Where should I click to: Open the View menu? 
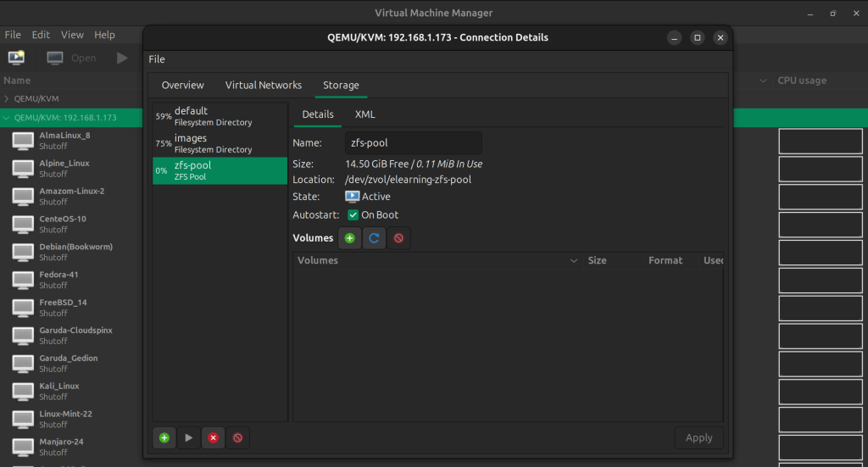72,35
